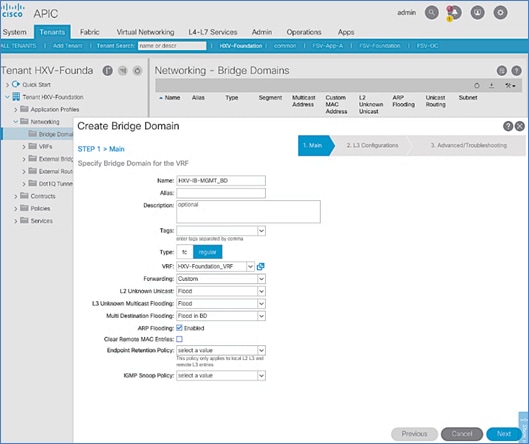The width and height of the screenshot is (529, 444).
Task: Click the Alias input field
Action: point(221,193)
